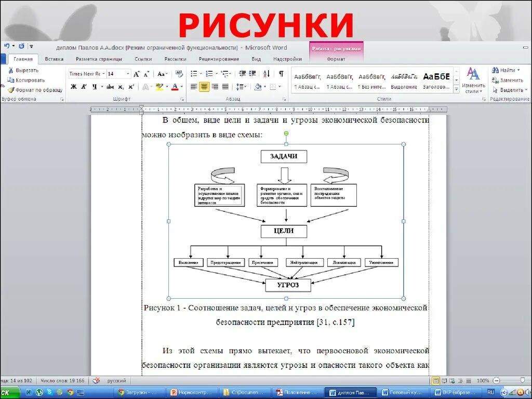Click Format Painter (Формат по образцу)
532x399 pixels.
click(x=35, y=90)
